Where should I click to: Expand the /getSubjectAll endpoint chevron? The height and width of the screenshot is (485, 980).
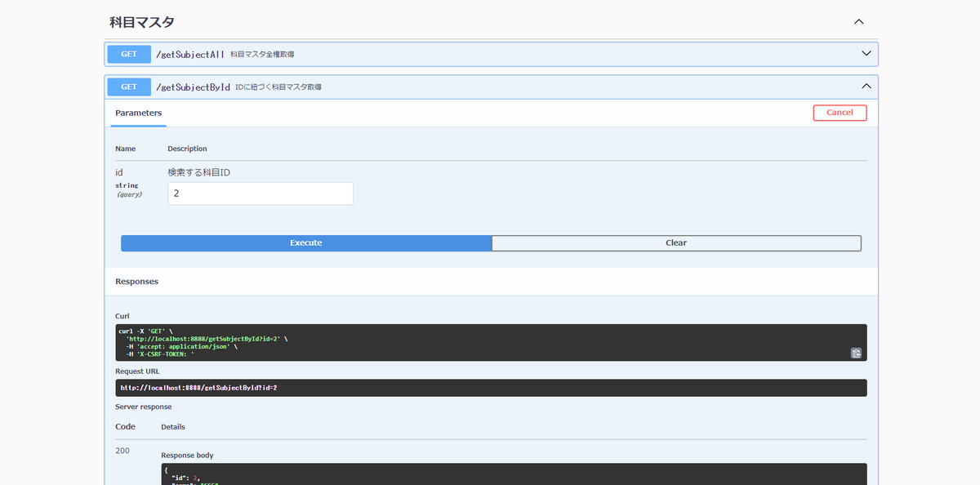pos(866,54)
